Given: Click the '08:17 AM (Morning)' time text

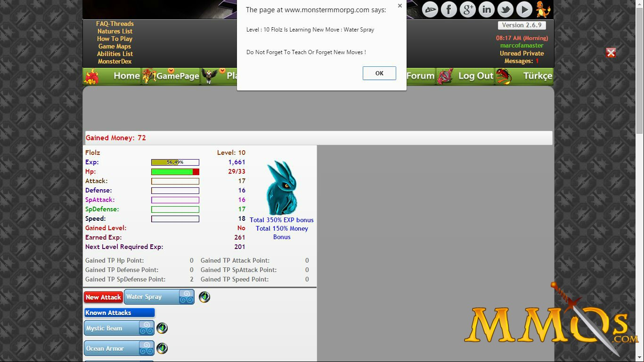Looking at the screenshot, I should tap(522, 38).
